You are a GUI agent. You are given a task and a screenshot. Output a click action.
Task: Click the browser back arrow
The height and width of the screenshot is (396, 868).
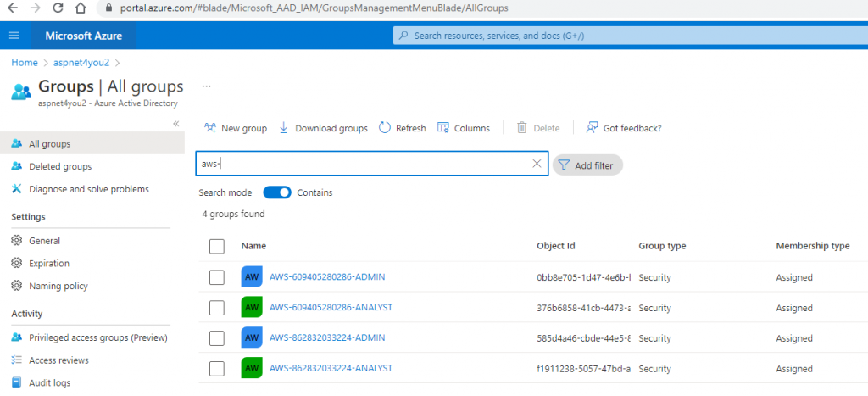click(x=13, y=8)
